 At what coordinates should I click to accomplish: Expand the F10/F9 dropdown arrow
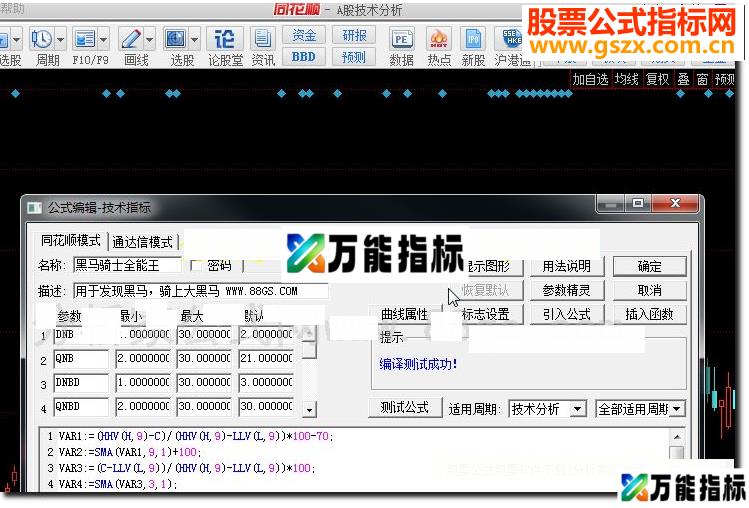[104, 40]
